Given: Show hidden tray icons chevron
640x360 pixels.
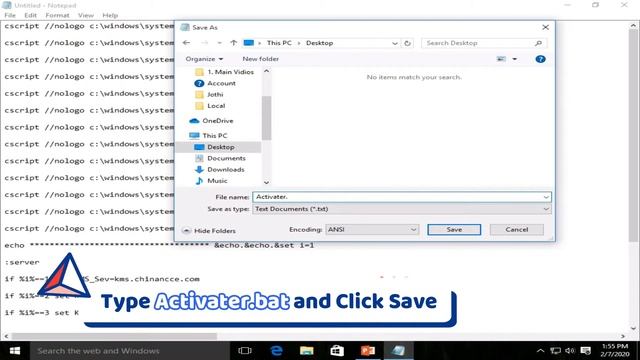Looking at the screenshot, I should click(540, 351).
